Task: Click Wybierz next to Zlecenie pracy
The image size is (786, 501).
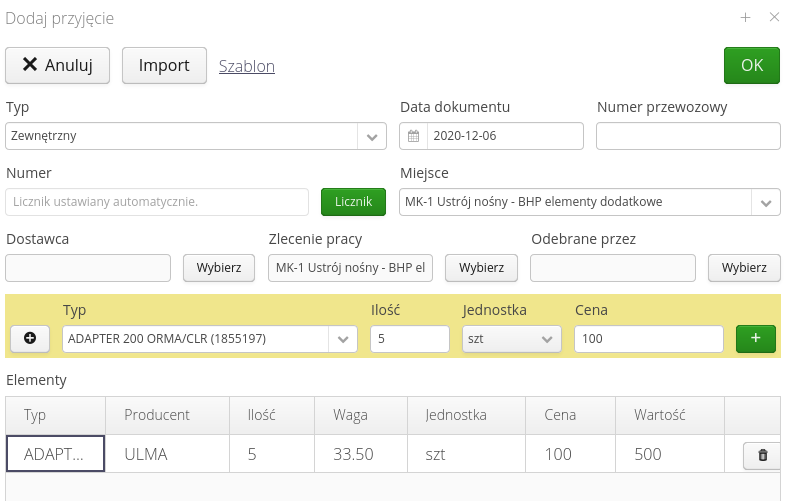Action: click(x=481, y=268)
